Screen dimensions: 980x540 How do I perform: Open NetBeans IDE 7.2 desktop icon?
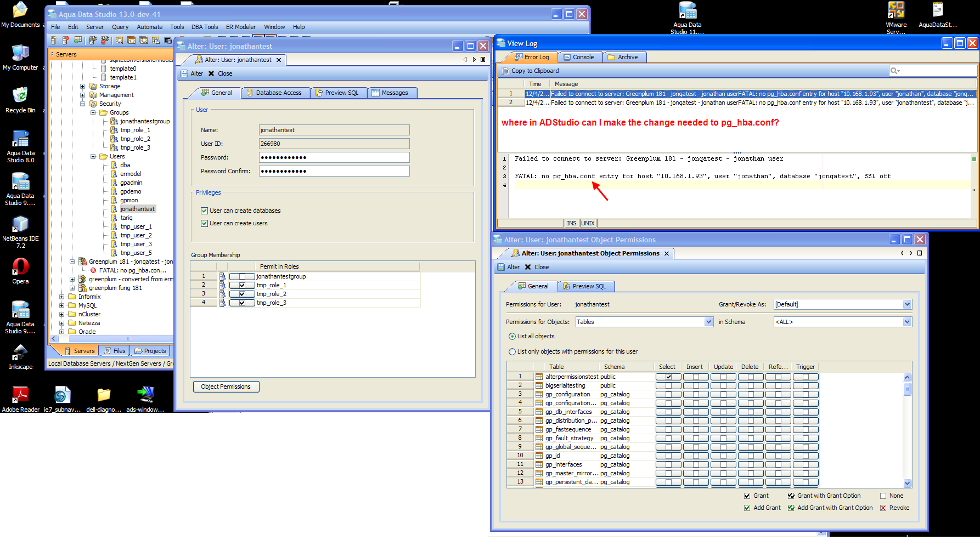coord(21,232)
